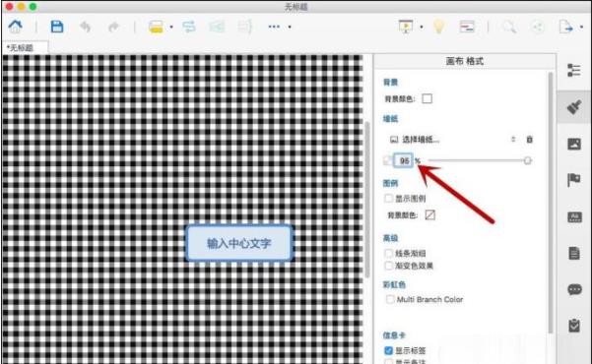This screenshot has height=364, width=592.
Task: Delete wallpaper with trash icon
Action: tap(529, 139)
